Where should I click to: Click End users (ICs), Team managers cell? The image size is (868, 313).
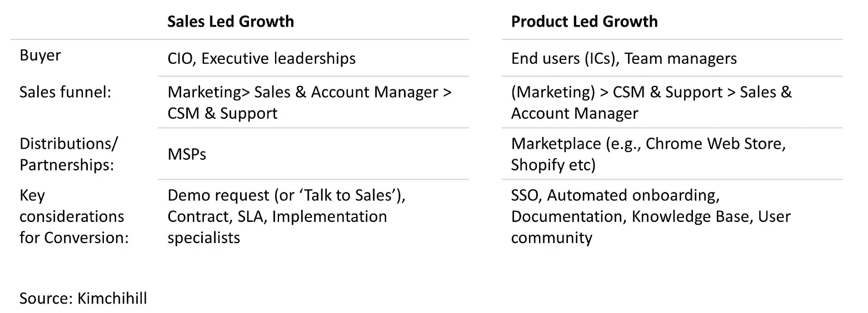pos(623,58)
